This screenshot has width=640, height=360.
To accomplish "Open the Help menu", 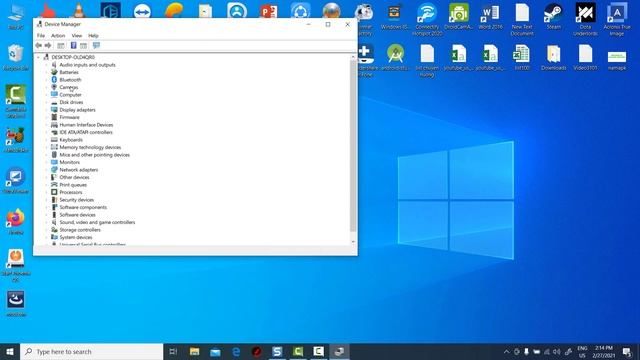I will tap(93, 36).
